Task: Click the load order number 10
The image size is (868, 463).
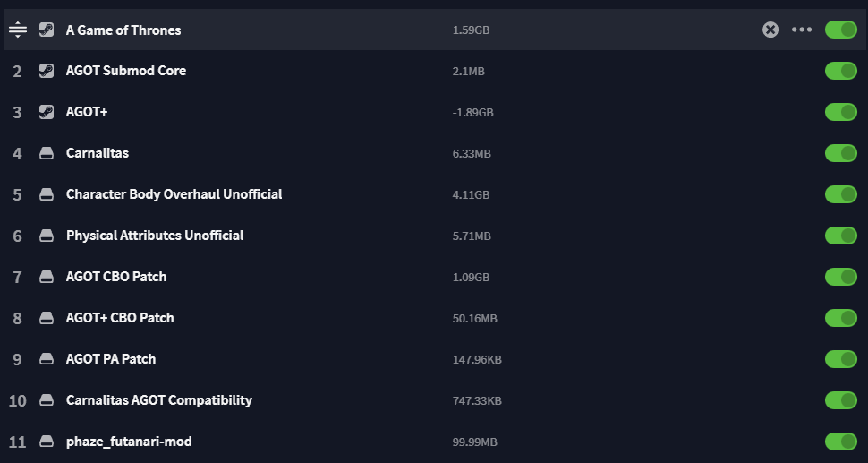Action: (17, 400)
